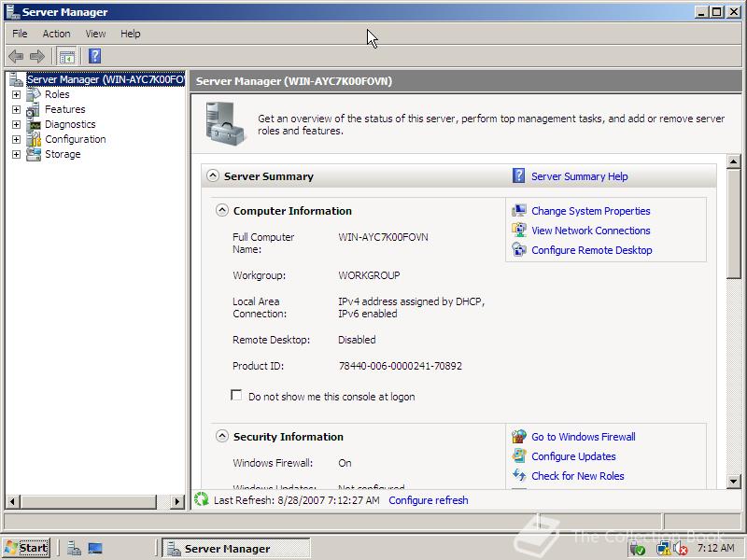Collapse the Security Information section
This screenshot has width=747, height=560.
point(222,436)
